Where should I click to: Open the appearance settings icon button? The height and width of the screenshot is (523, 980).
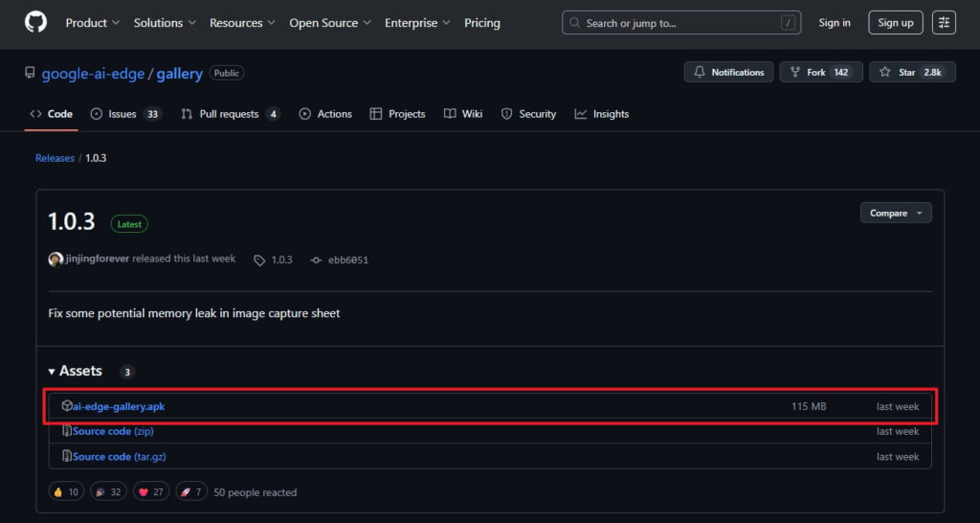944,23
